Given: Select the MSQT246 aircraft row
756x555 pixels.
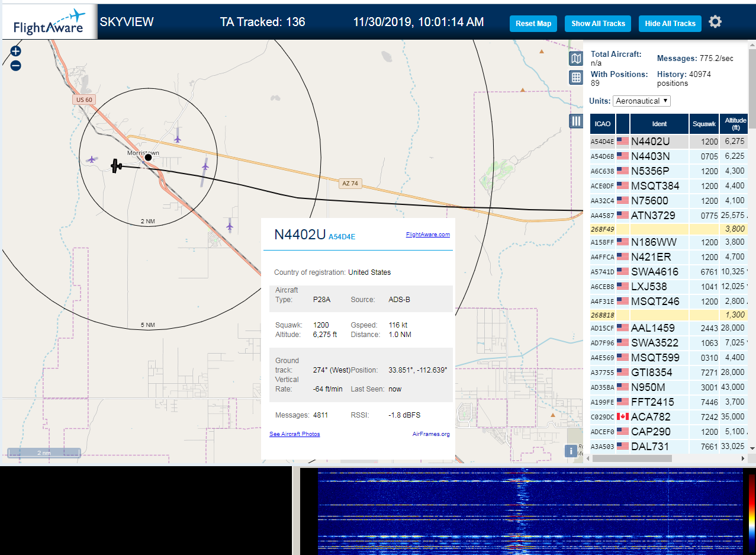Looking at the screenshot, I should coord(669,301).
